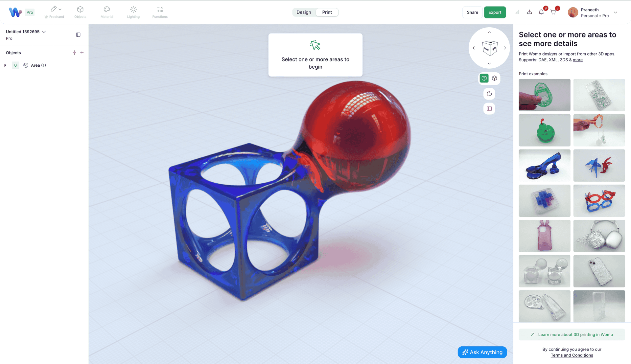Switch to the Design tab

(x=303, y=12)
